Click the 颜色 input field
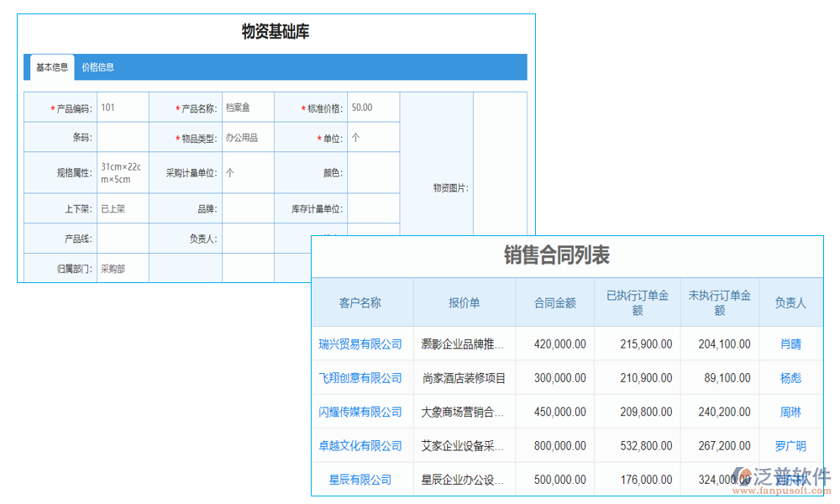Screen dimensions: 840x504 coord(373,172)
